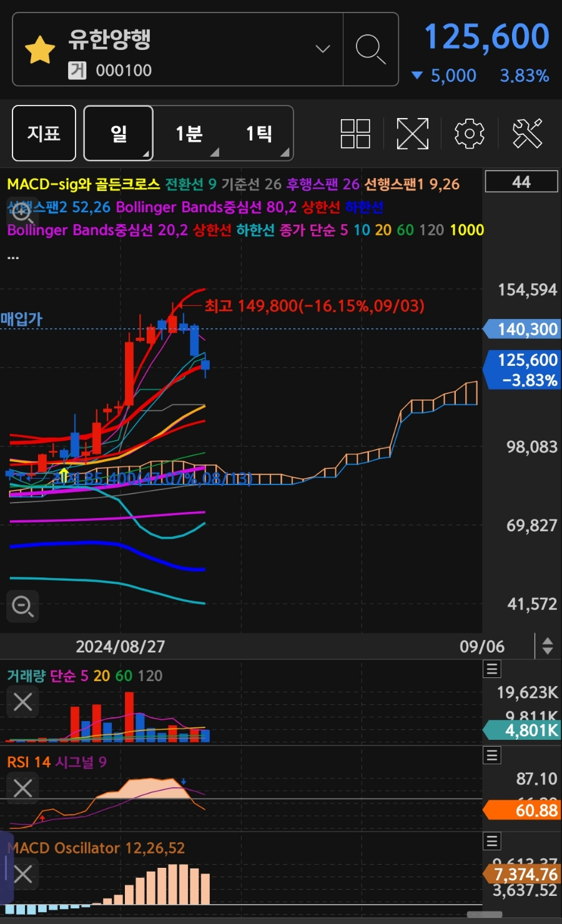Screen dimensions: 562x924
Task: Select the 000100 stock code
Action: (x=124, y=71)
